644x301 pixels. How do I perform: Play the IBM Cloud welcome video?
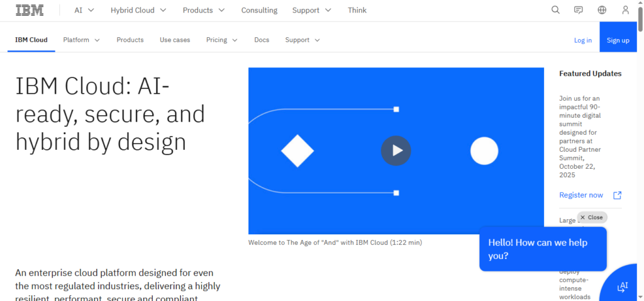(396, 150)
